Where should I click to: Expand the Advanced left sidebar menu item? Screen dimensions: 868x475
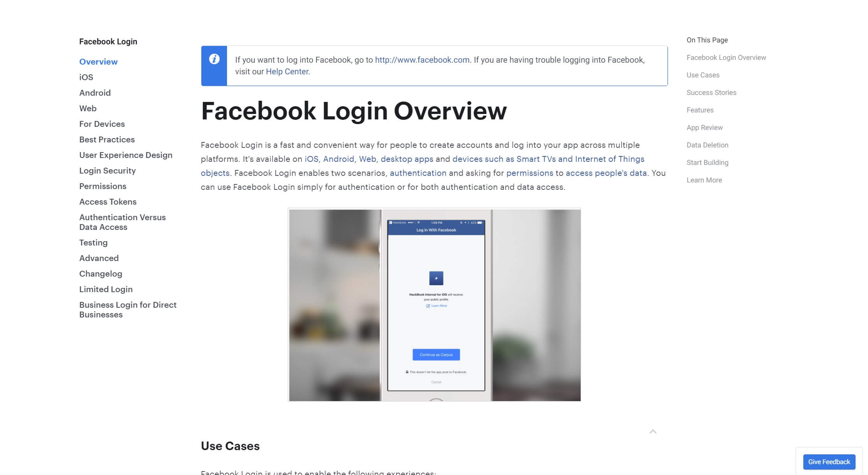coord(99,258)
